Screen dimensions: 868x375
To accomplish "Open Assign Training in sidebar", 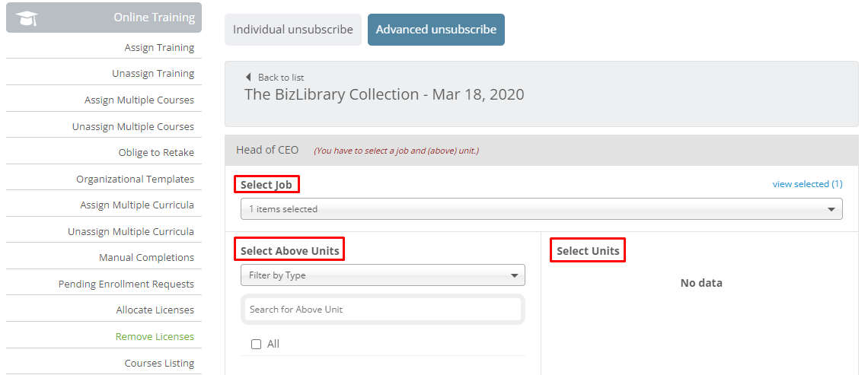I will (x=159, y=47).
